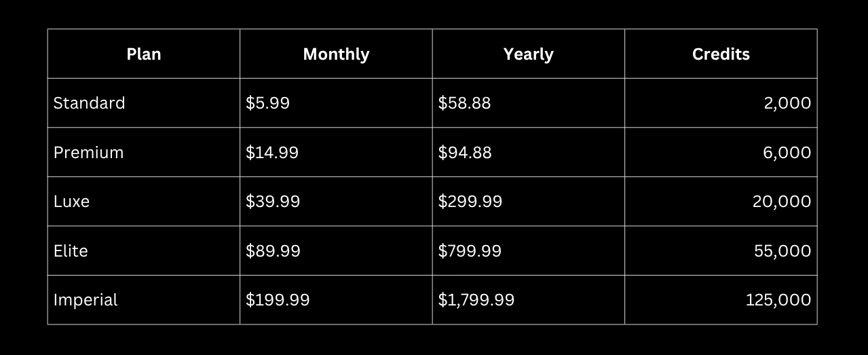868x355 pixels.
Task: Select the $1,799.99 yearly price
Action: pyautogui.click(x=476, y=300)
